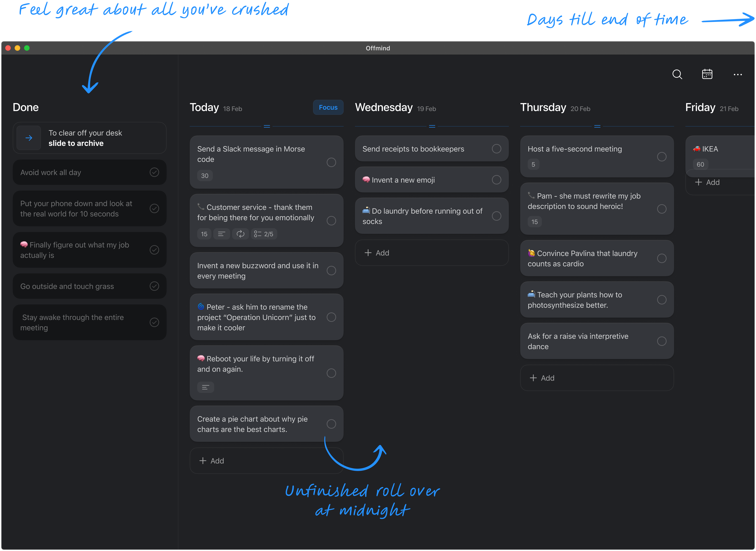Complete the Peter Operation Unicorn task
Screen dimensions: 756x551
coord(331,317)
